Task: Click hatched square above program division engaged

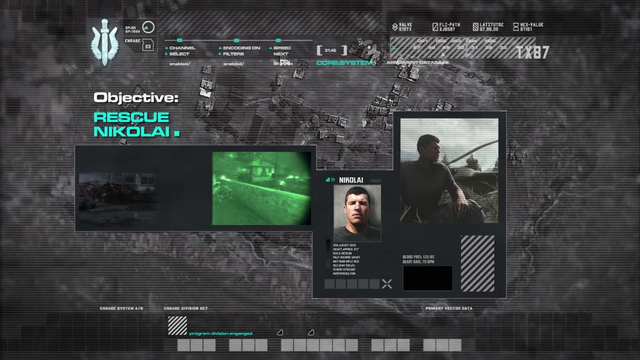Action: [x=178, y=326]
